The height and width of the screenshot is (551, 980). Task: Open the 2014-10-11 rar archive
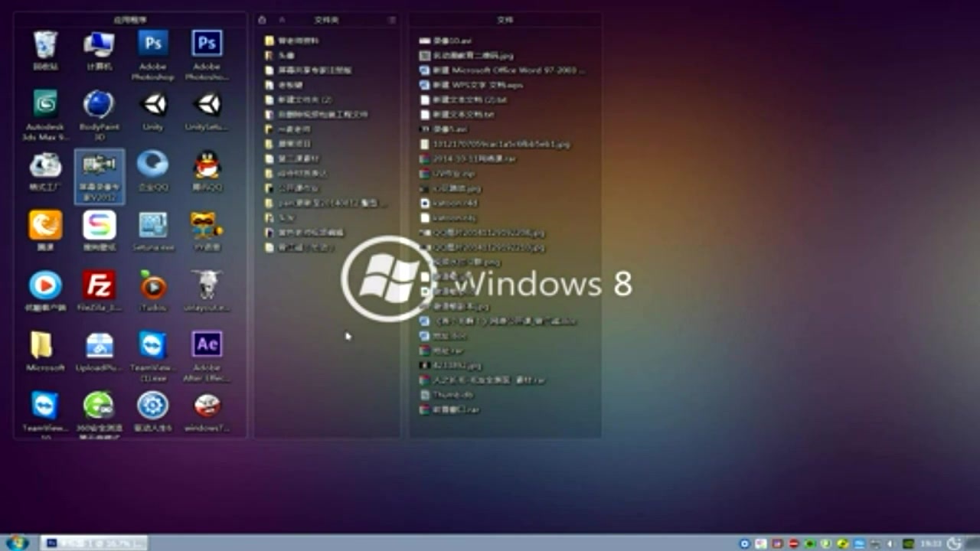click(x=468, y=158)
